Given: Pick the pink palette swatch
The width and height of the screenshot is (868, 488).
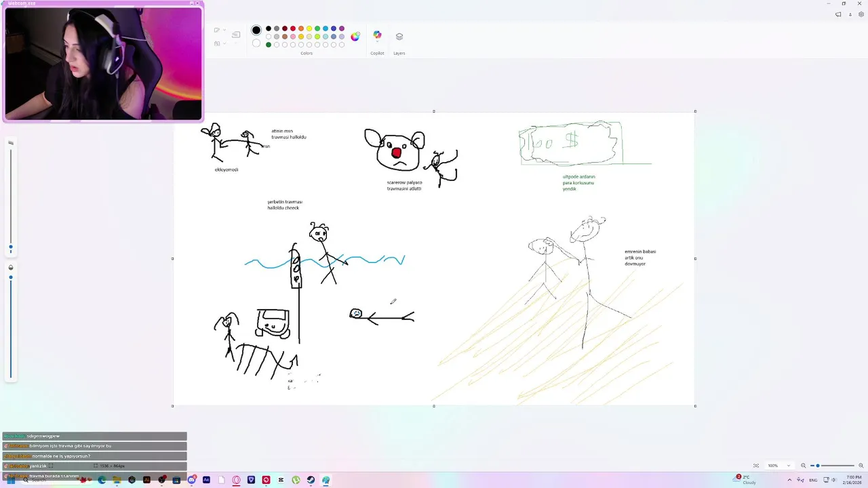Looking at the screenshot, I should coord(293,37).
